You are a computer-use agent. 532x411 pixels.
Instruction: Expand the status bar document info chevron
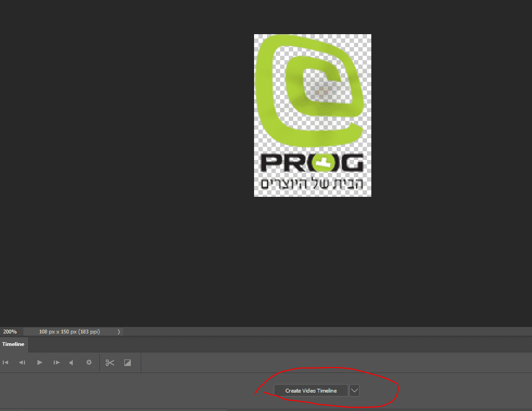[118, 331]
